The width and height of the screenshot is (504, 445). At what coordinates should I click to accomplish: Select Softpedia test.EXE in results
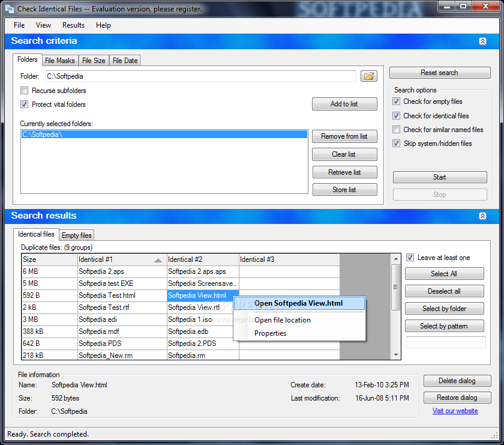click(122, 283)
